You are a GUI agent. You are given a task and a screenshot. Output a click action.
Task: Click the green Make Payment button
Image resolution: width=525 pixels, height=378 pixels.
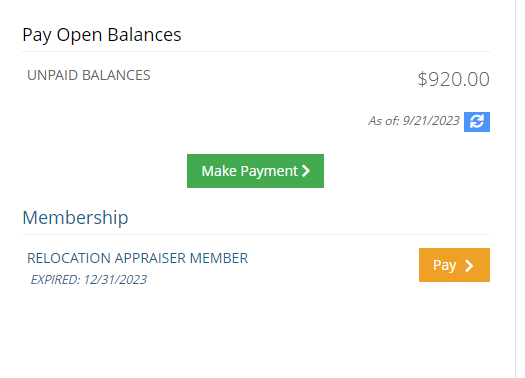(x=255, y=171)
